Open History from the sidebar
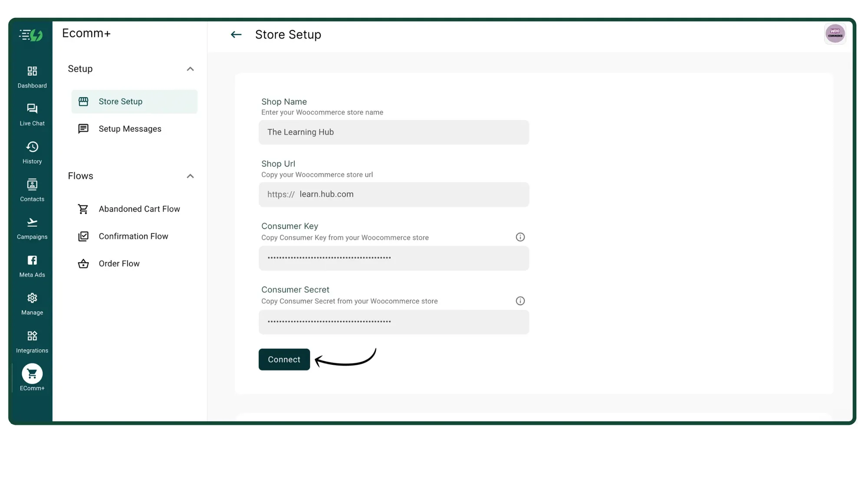Screen dimensions: 868x488 tap(32, 152)
